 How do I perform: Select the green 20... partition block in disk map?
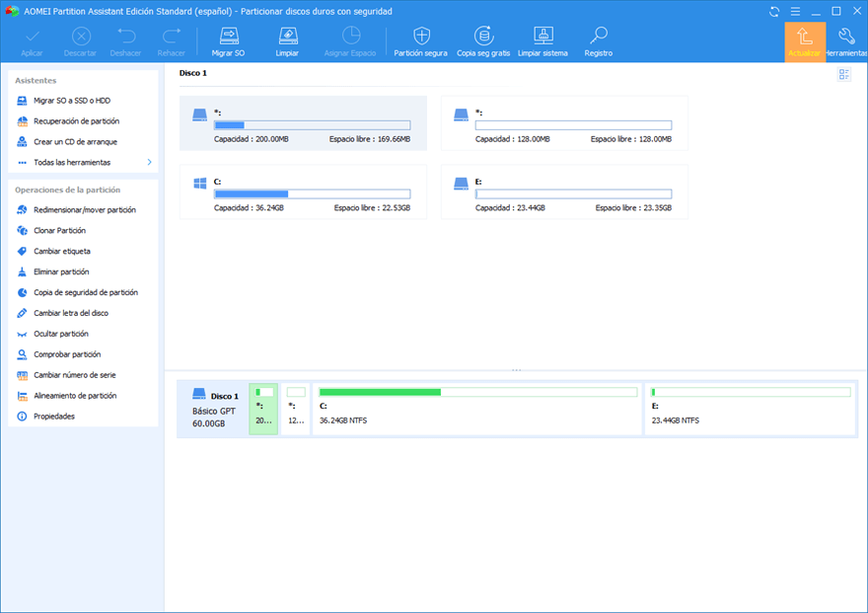tap(263, 410)
